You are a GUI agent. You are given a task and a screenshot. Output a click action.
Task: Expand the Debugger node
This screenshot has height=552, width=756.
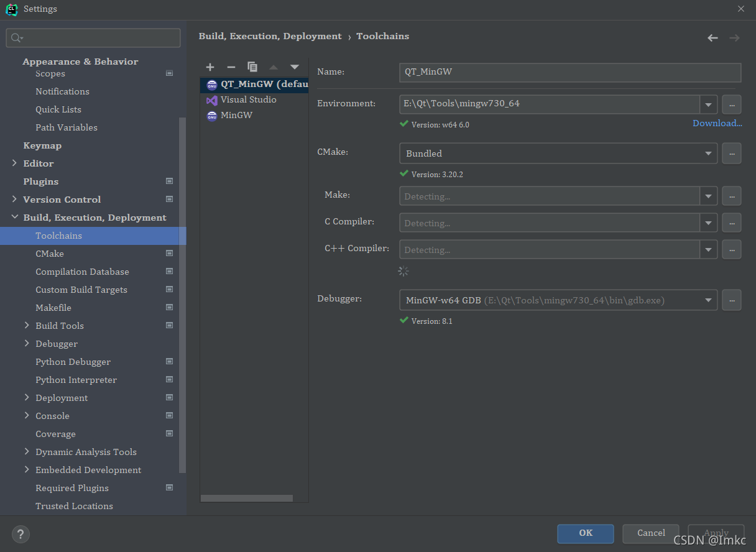pyautogui.click(x=27, y=344)
